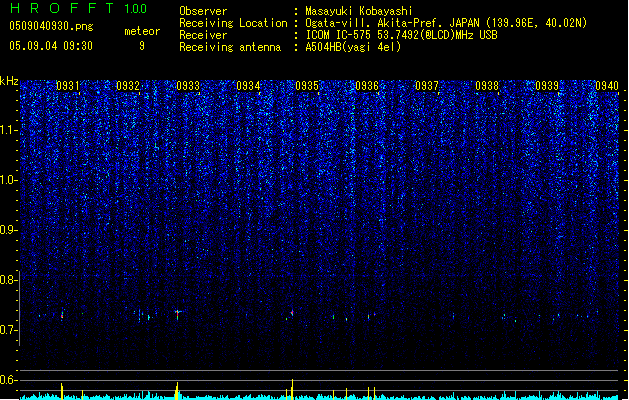
Task: Click the meteor label
Action: (x=142, y=31)
